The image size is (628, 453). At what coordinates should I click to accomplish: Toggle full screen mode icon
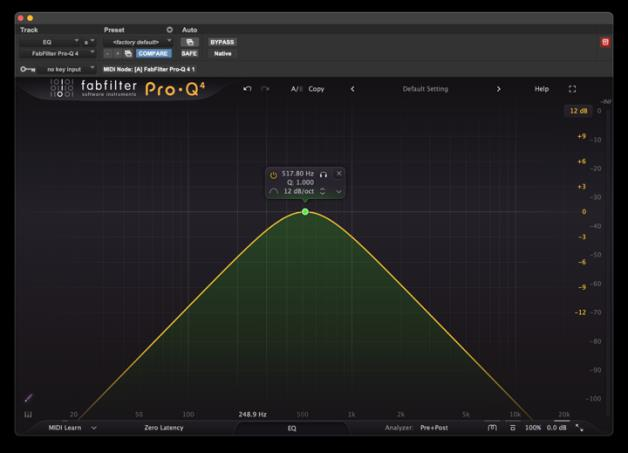(x=572, y=89)
